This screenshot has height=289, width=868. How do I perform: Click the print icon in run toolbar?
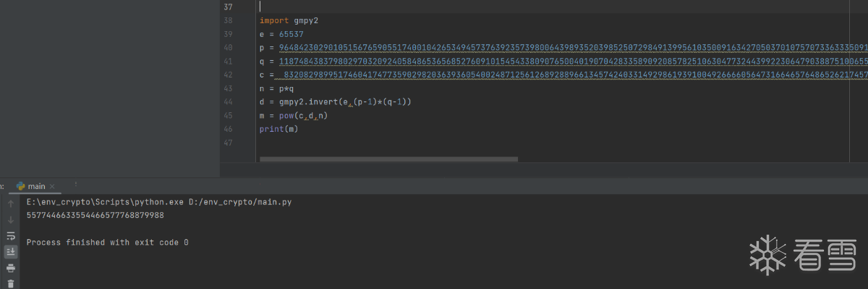[11, 268]
